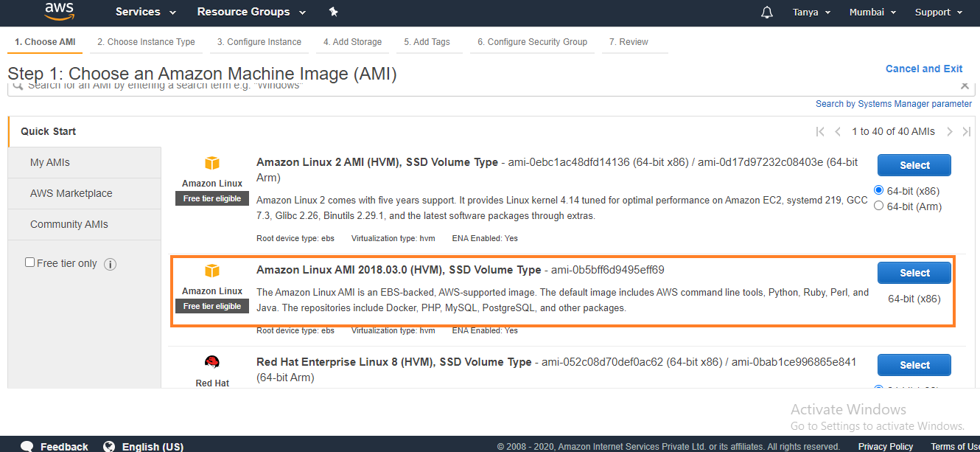Click the pin shortcut icon in navbar
Image resolution: width=980 pixels, height=452 pixels.
pyautogui.click(x=333, y=12)
